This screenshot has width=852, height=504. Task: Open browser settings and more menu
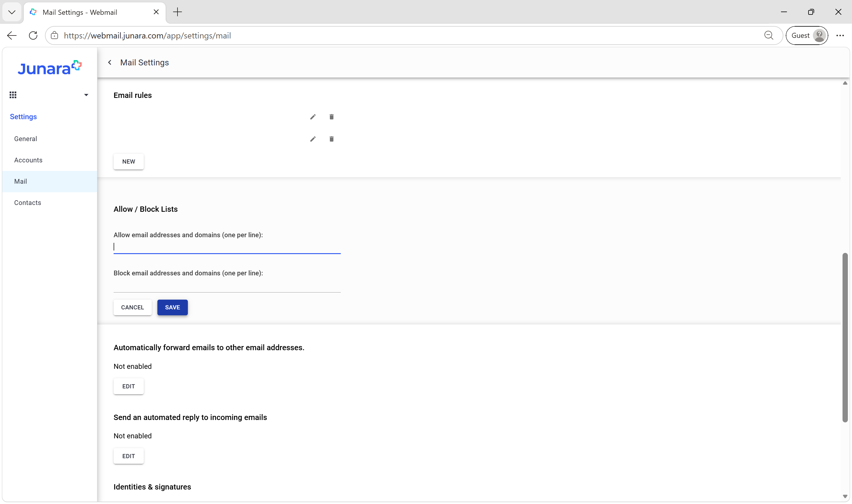pos(840,36)
